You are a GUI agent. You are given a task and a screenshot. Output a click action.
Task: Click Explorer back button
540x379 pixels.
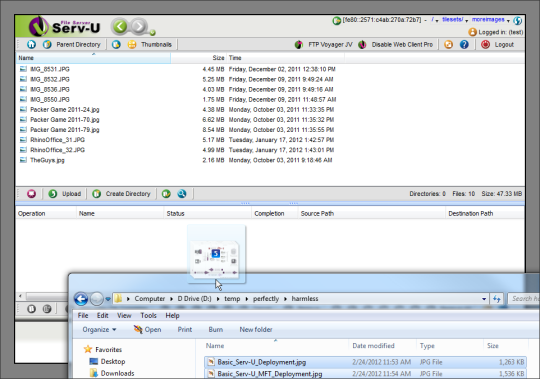click(x=81, y=299)
